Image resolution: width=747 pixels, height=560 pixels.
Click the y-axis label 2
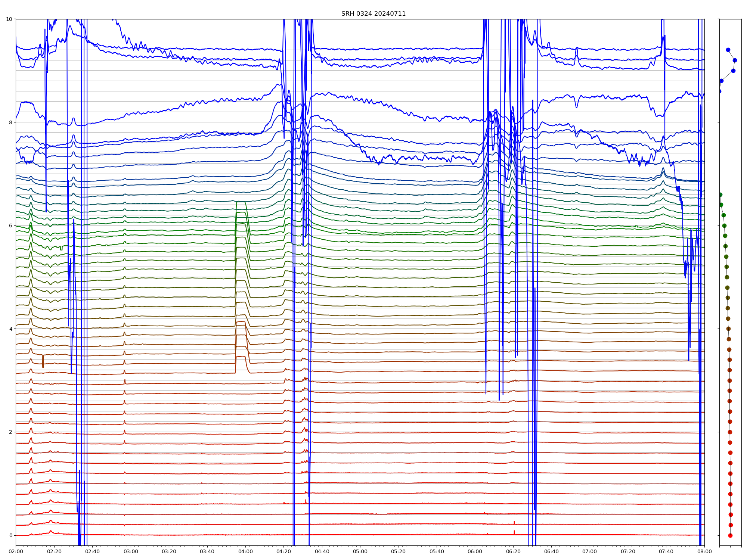pos(10,432)
